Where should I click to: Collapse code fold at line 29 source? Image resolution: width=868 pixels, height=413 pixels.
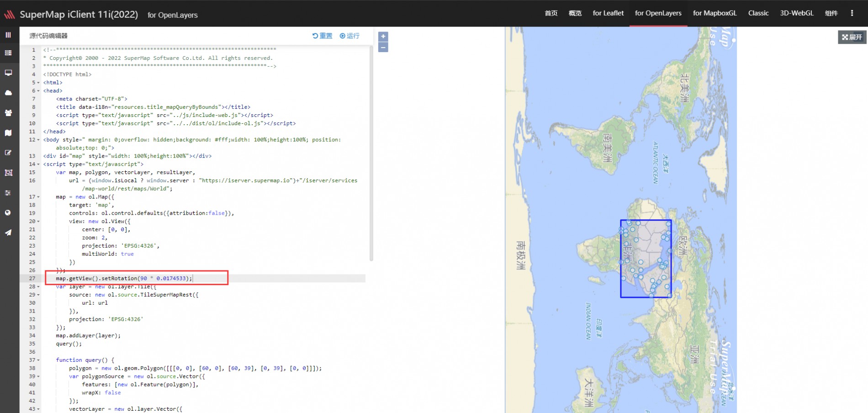38,295
